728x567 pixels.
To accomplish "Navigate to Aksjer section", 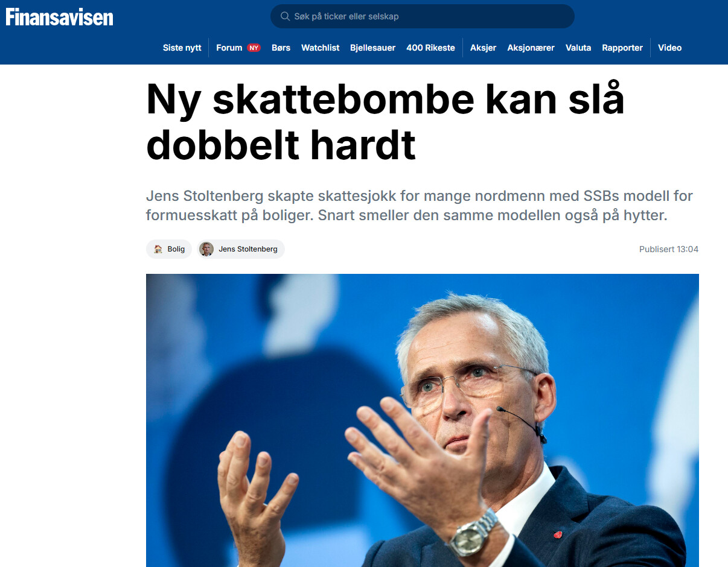I will click(483, 48).
